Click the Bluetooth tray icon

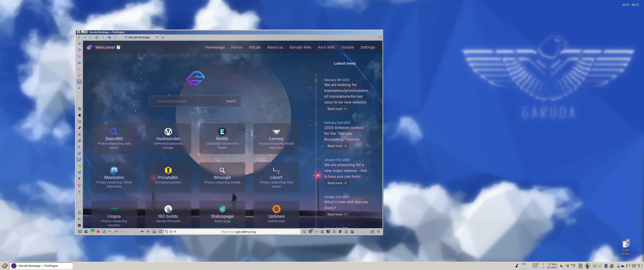pyautogui.click(x=606, y=266)
